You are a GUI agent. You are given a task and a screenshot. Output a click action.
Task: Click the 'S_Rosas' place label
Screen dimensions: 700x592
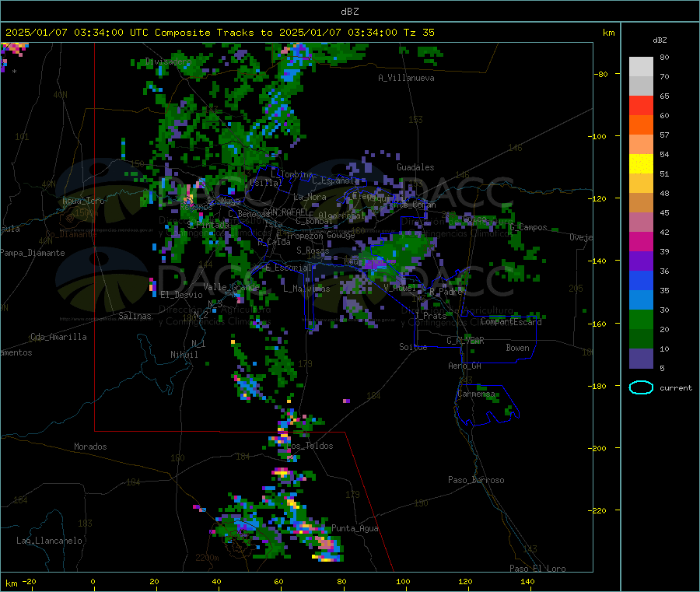(313, 250)
